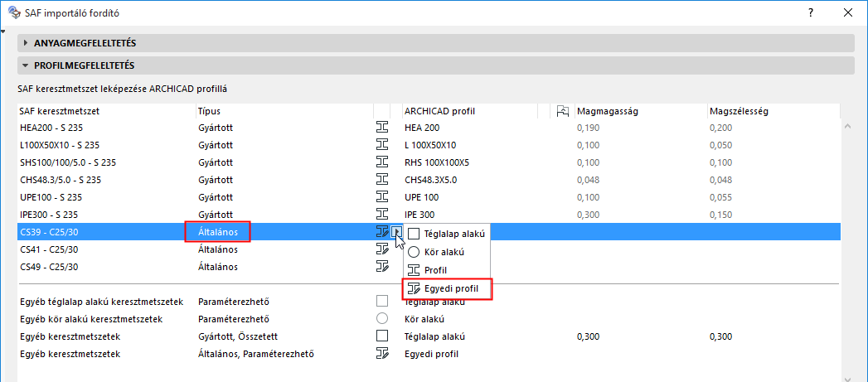Image resolution: width=868 pixels, height=382 pixels.
Task: Close the SAF importáló fordító dialog
Action: (x=847, y=12)
